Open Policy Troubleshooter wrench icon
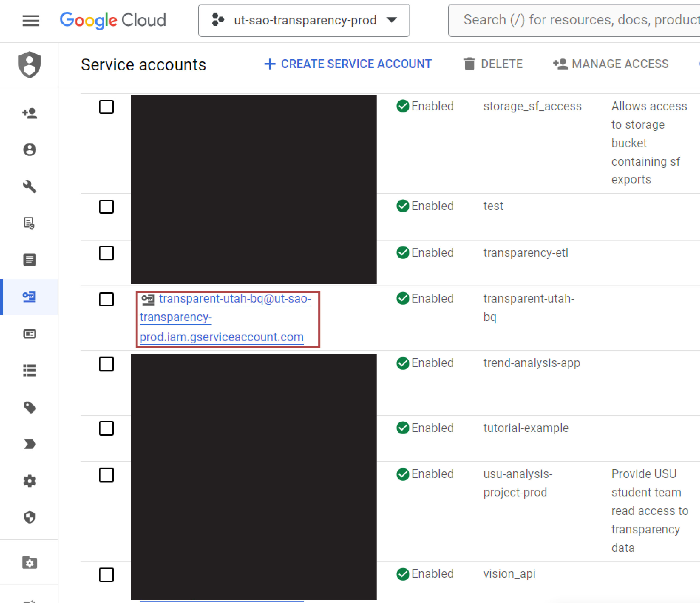This screenshot has width=700, height=603. click(30, 187)
